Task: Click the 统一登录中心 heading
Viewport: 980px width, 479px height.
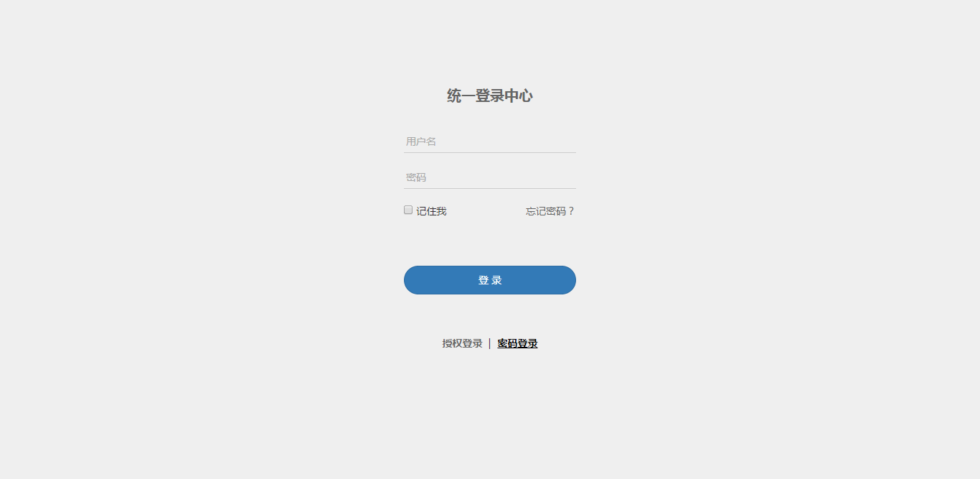Action: click(x=490, y=96)
